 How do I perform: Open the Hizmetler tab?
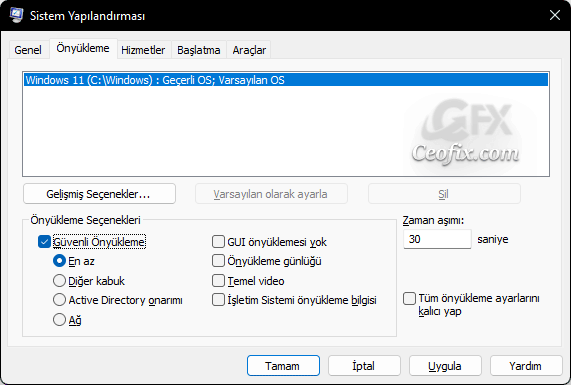click(x=143, y=50)
